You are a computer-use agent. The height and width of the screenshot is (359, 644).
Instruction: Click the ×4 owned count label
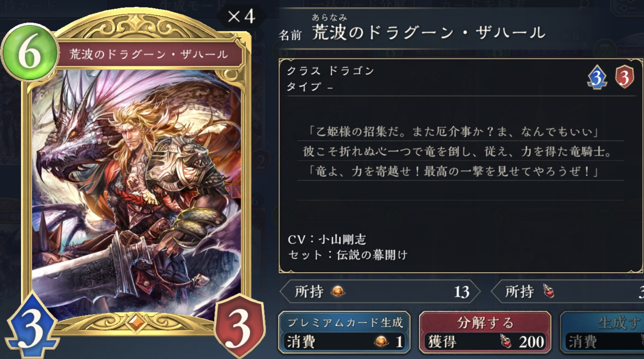(241, 17)
